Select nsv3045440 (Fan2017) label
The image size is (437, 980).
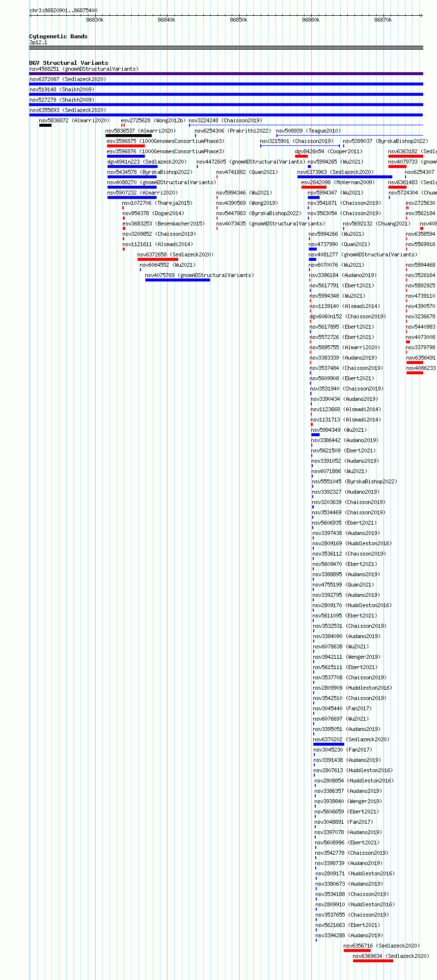pos(343,708)
